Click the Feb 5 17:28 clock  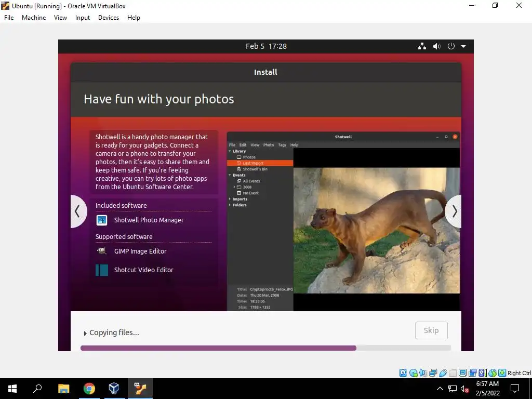click(267, 46)
